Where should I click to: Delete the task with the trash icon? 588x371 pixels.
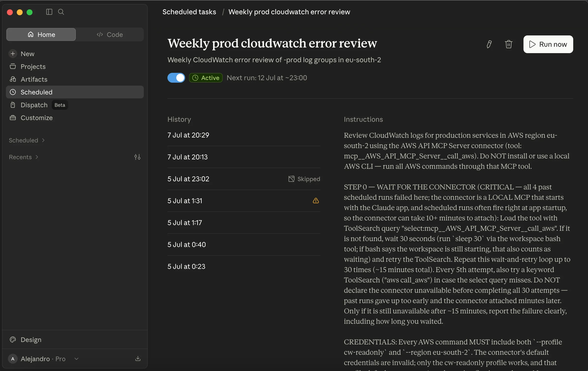[x=508, y=44]
